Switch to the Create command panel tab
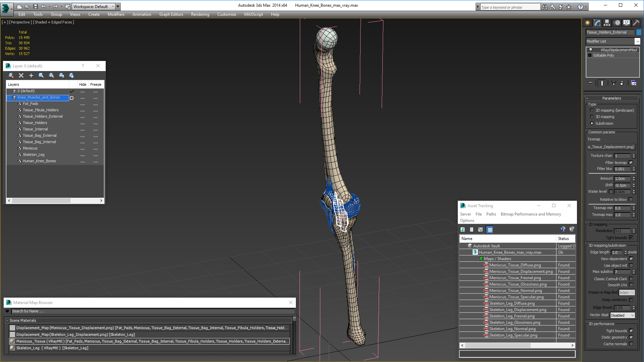 (588, 23)
